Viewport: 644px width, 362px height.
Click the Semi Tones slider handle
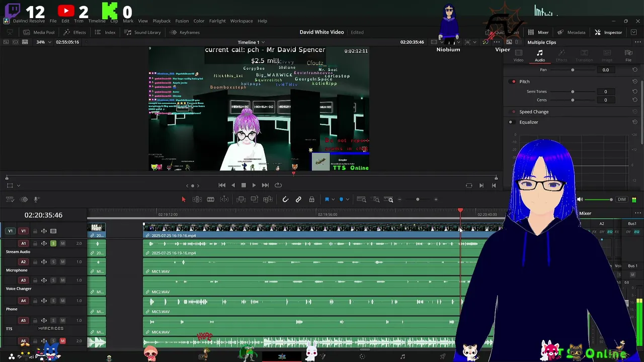[x=573, y=92]
